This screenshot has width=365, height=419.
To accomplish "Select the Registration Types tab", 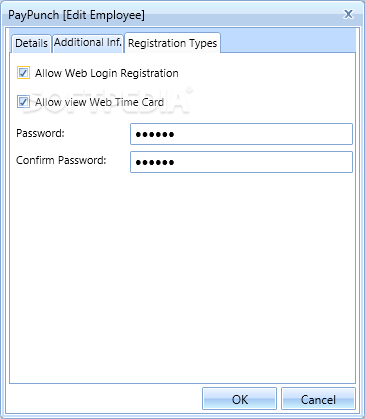I will point(172,43).
